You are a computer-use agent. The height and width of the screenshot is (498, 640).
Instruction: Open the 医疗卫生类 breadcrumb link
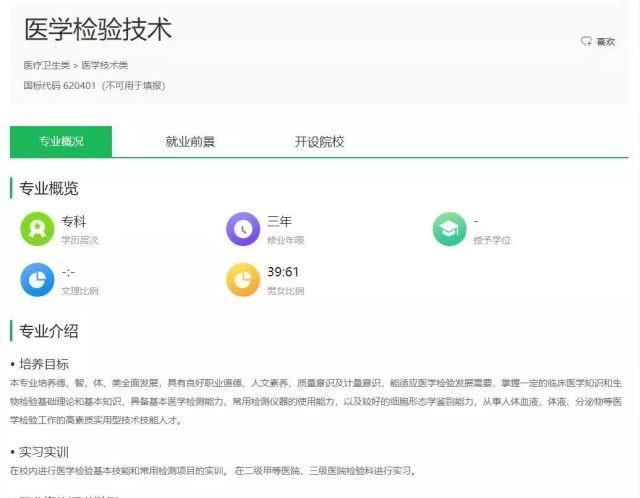click(x=47, y=65)
